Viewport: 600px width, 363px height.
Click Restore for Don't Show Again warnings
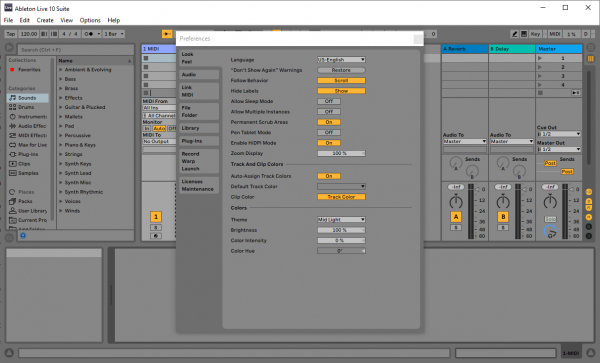click(x=341, y=70)
